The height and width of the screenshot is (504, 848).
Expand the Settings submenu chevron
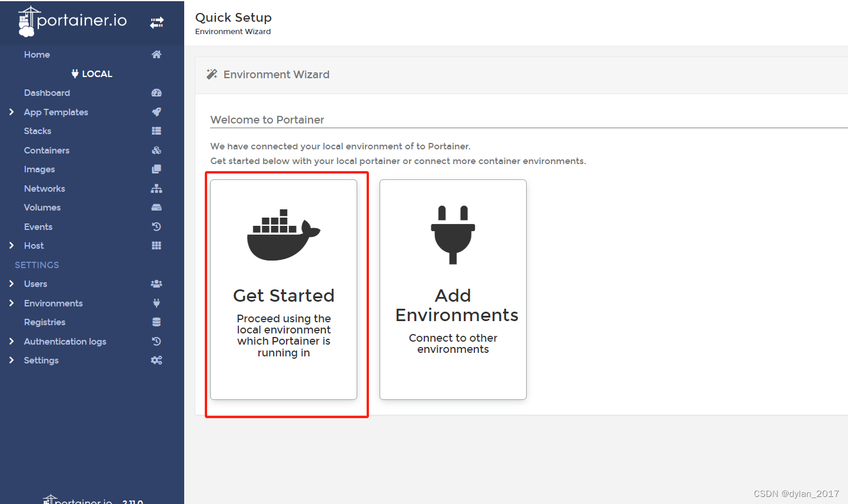[x=11, y=361]
